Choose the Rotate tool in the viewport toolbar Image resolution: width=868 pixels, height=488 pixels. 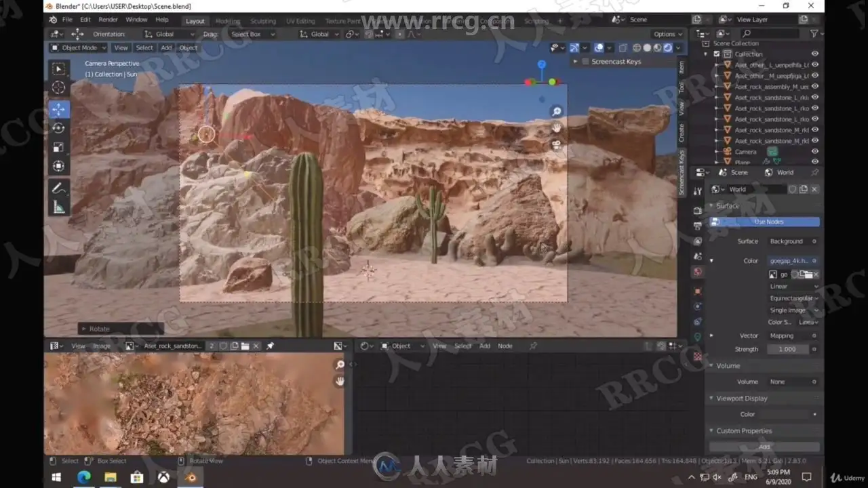click(x=59, y=128)
